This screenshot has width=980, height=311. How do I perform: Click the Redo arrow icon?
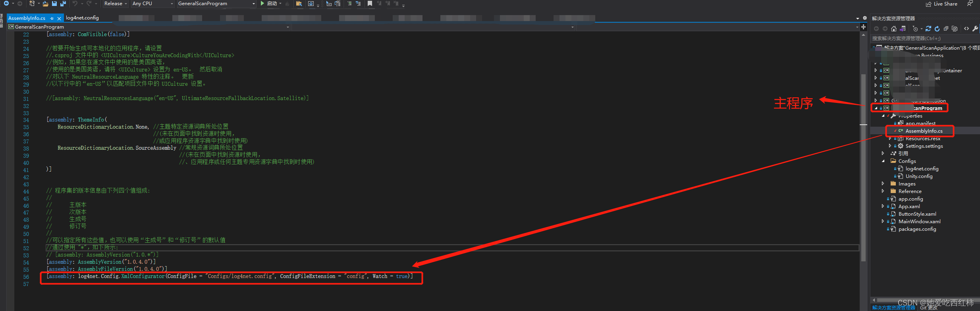[89, 3]
